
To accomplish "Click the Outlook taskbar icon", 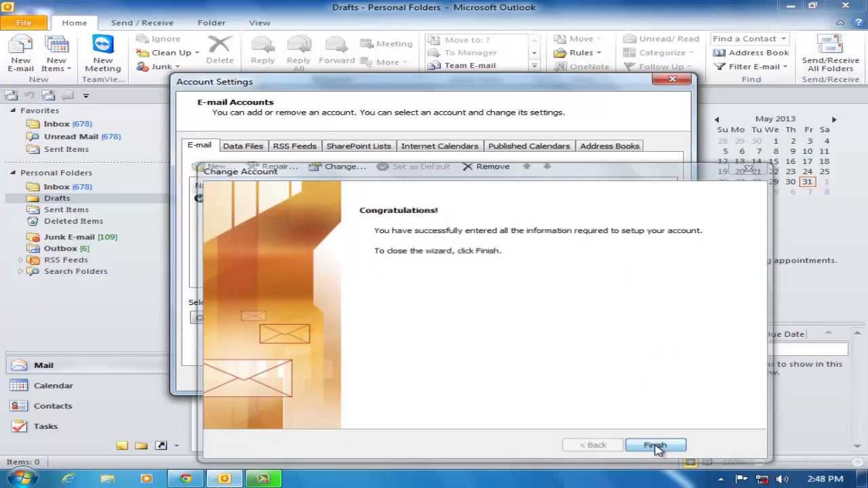I will pyautogui.click(x=224, y=479).
